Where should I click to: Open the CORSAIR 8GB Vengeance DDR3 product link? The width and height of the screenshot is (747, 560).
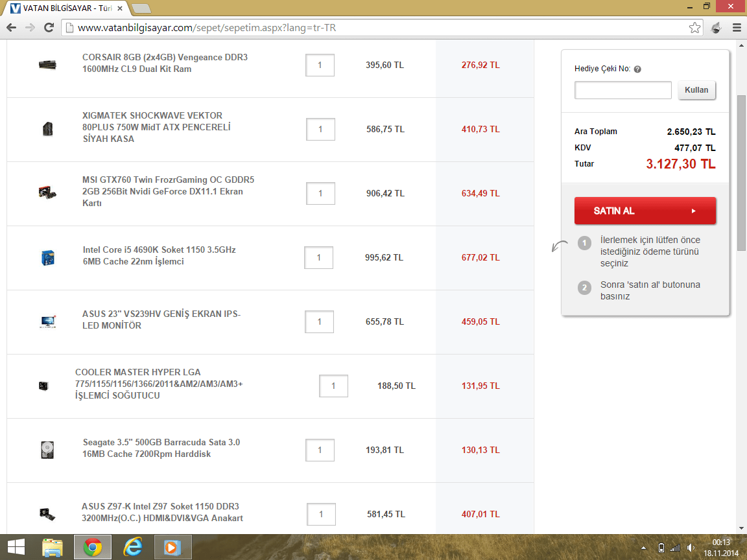click(x=165, y=63)
